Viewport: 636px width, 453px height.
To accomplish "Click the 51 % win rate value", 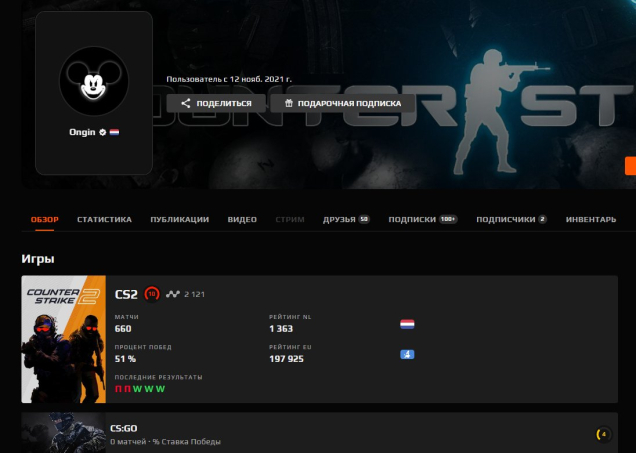I will [x=125, y=359].
